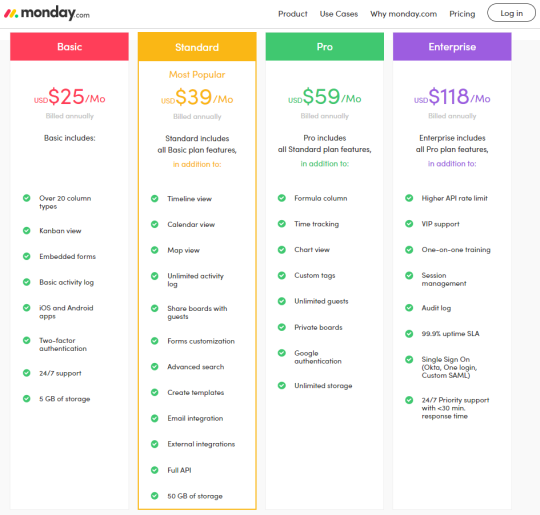The height and width of the screenshot is (515, 540).
Task: Open the Product menu
Action: point(293,14)
